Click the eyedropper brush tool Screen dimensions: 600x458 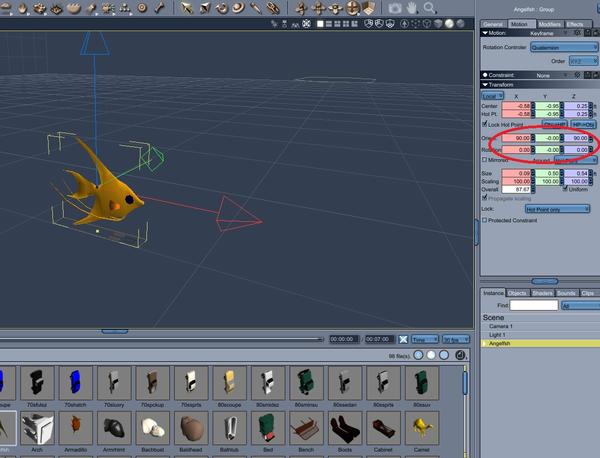tap(255, 7)
